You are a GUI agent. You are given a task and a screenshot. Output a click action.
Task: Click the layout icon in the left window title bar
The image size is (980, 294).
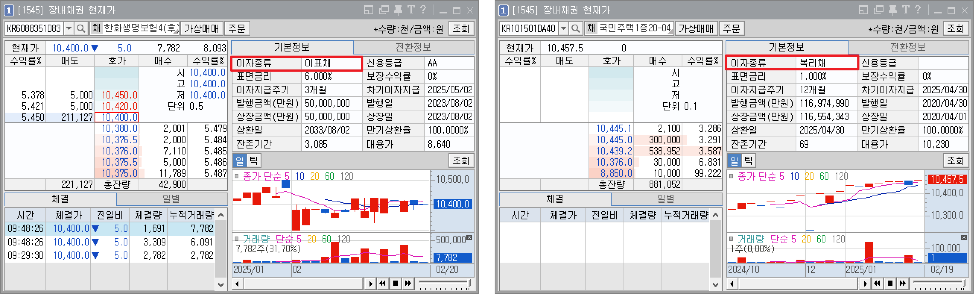point(368,10)
